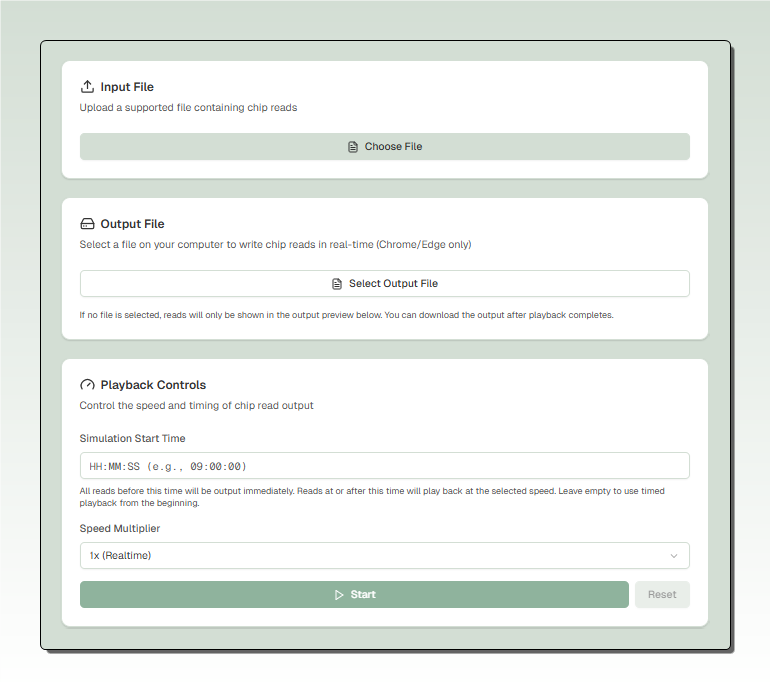Click the drive icon beside Output File

pos(87,224)
